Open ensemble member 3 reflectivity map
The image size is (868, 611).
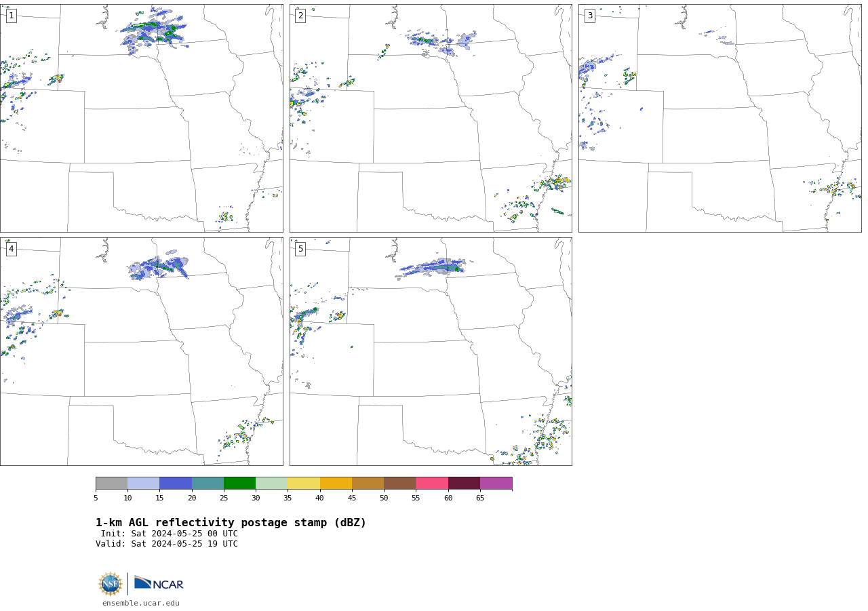719,118
